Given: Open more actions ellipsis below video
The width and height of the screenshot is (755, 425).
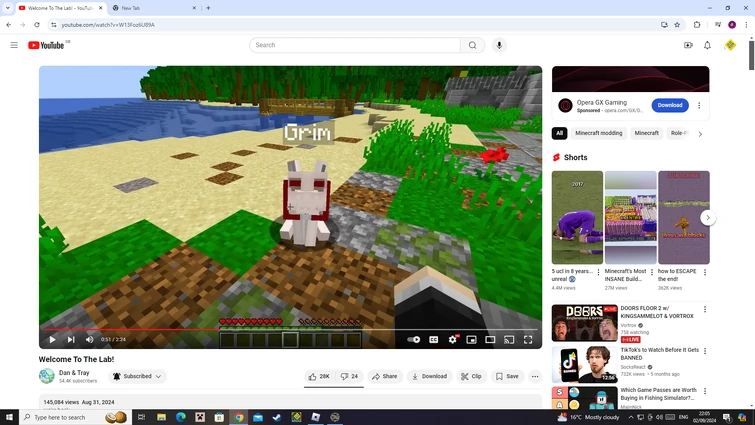Looking at the screenshot, I should pyautogui.click(x=535, y=376).
